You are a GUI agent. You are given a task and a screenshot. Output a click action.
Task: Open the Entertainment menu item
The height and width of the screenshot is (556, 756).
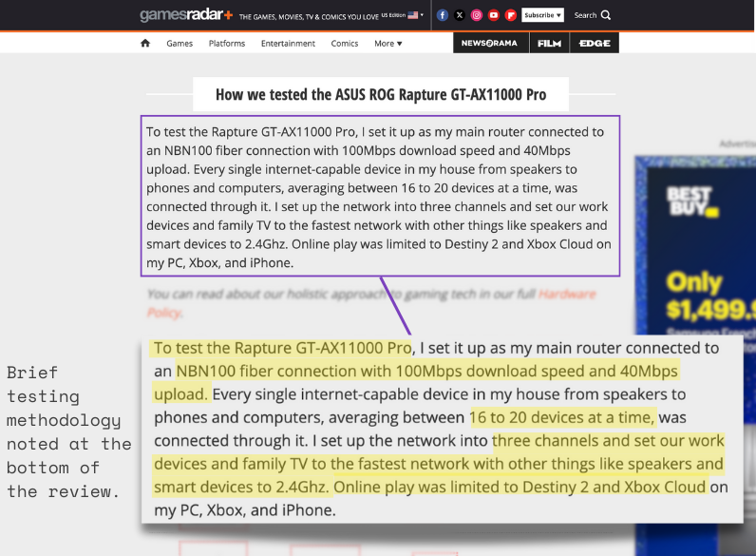(x=288, y=44)
